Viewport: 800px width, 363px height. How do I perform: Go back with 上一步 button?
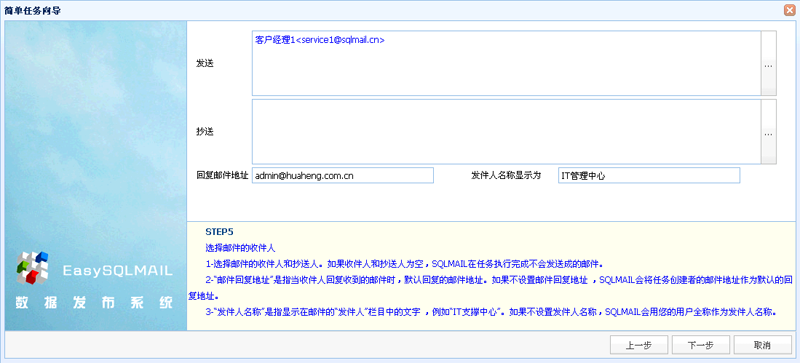639,345
